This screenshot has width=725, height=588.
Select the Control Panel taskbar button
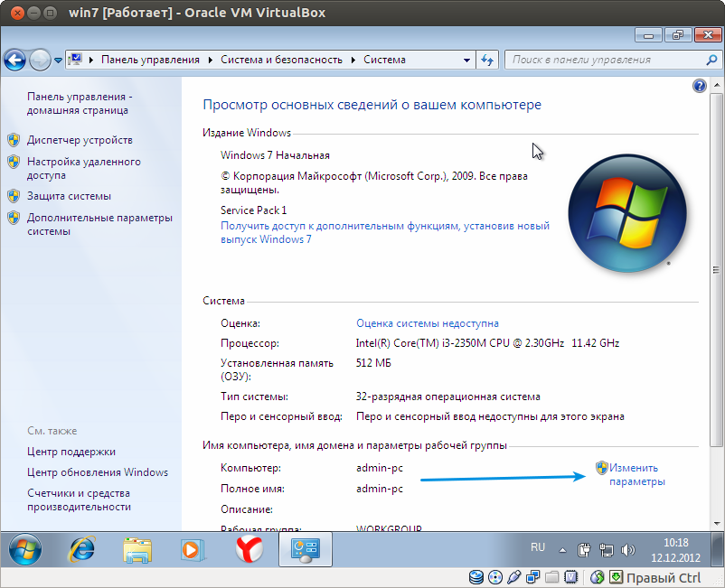(x=306, y=549)
